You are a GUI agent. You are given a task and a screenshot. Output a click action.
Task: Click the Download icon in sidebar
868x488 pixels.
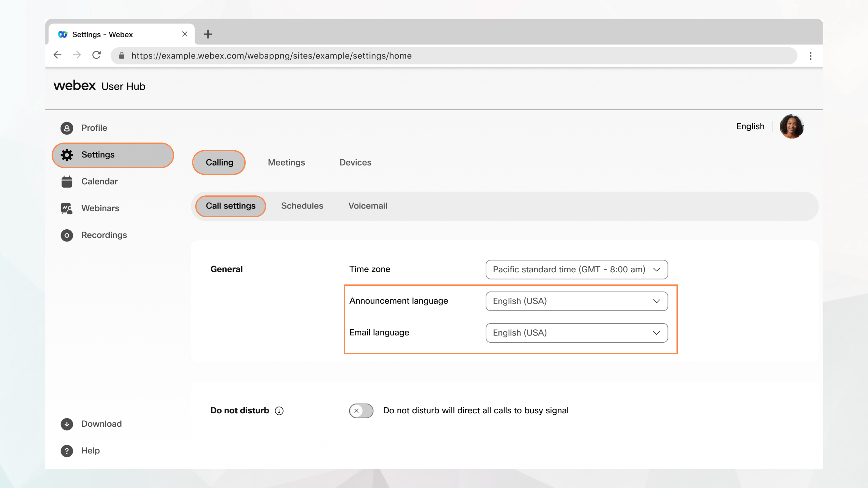pos(66,424)
